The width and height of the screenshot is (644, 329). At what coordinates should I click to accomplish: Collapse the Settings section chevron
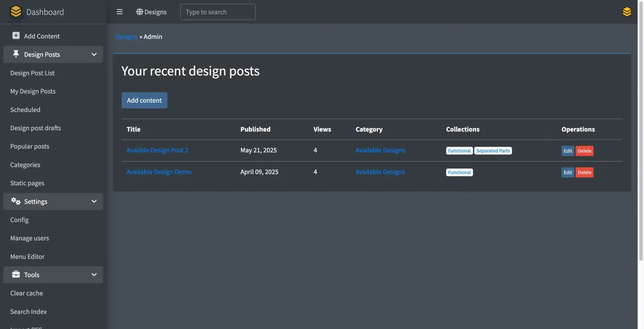point(94,201)
